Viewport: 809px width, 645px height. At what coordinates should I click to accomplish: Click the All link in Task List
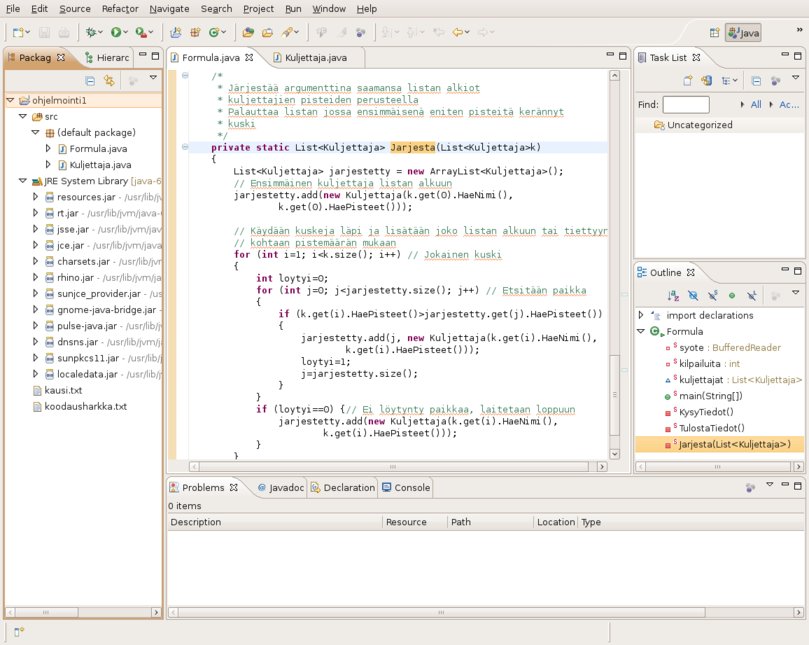(x=755, y=104)
